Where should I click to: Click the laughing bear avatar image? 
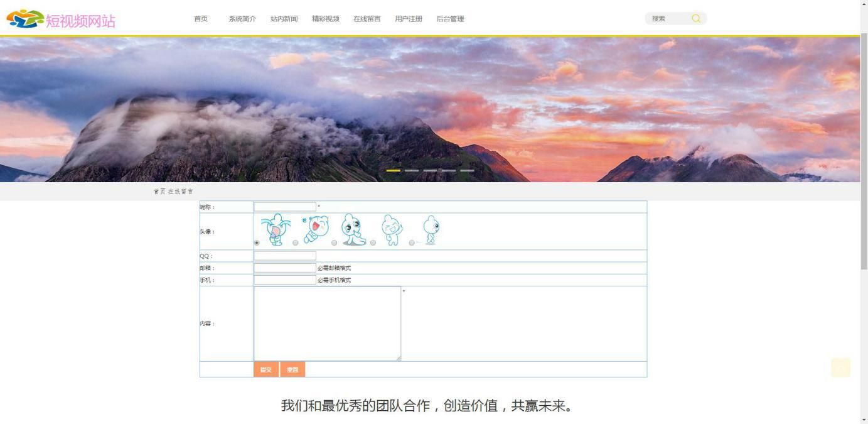(392, 230)
